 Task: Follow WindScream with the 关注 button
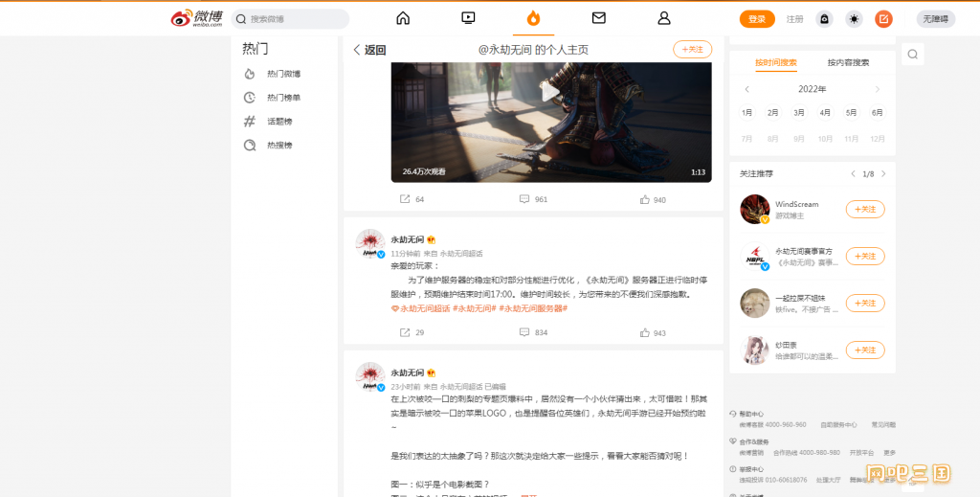tap(864, 209)
